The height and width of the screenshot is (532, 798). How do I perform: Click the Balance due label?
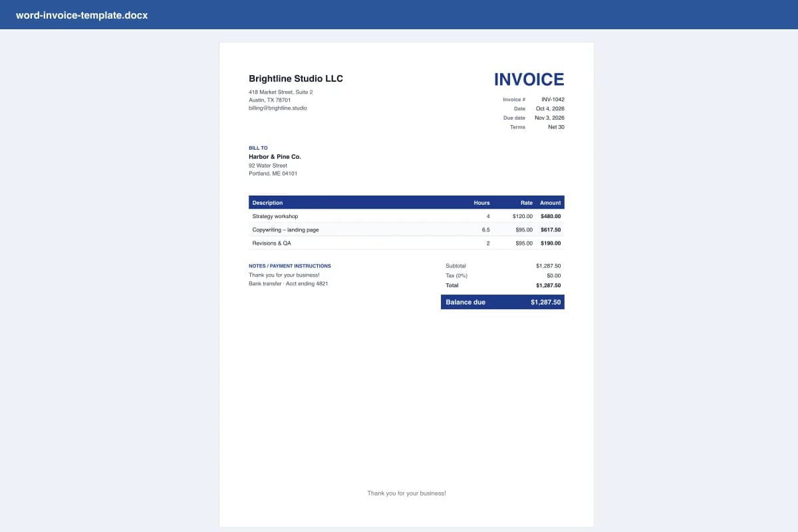465,302
